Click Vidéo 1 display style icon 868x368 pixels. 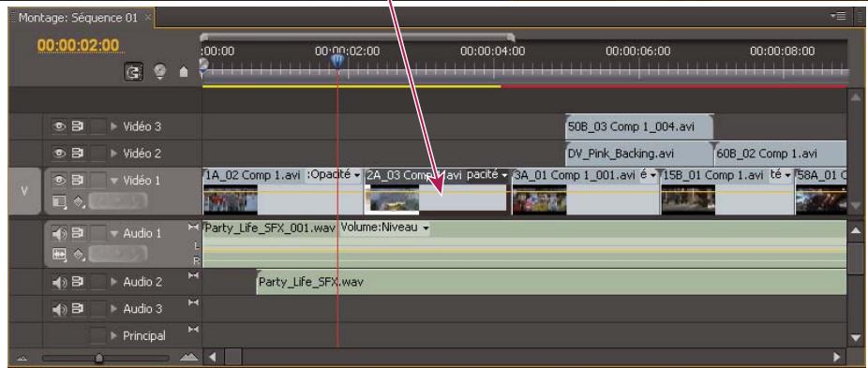click(x=59, y=203)
